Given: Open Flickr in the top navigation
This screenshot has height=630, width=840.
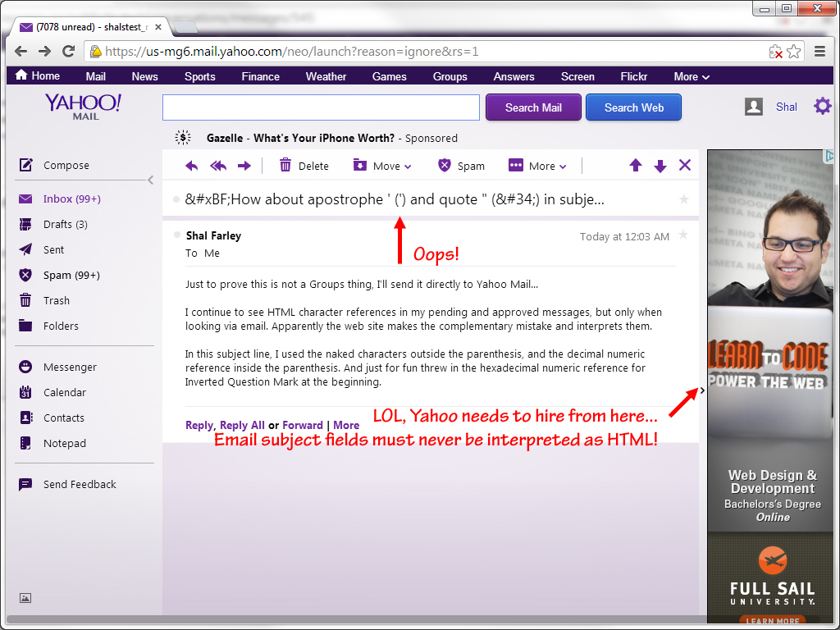Looking at the screenshot, I should pos(634,76).
